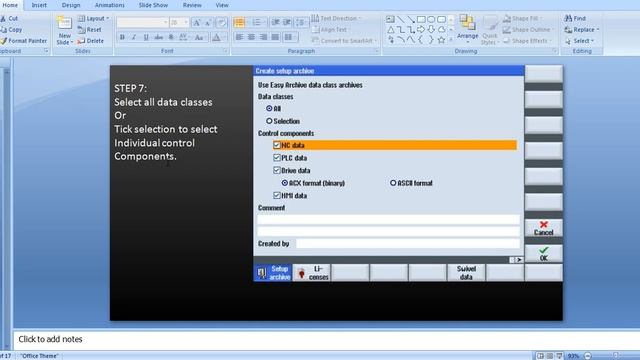This screenshot has height=360, width=640.
Task: Toggle the Drive data checkbox
Action: 277,170
